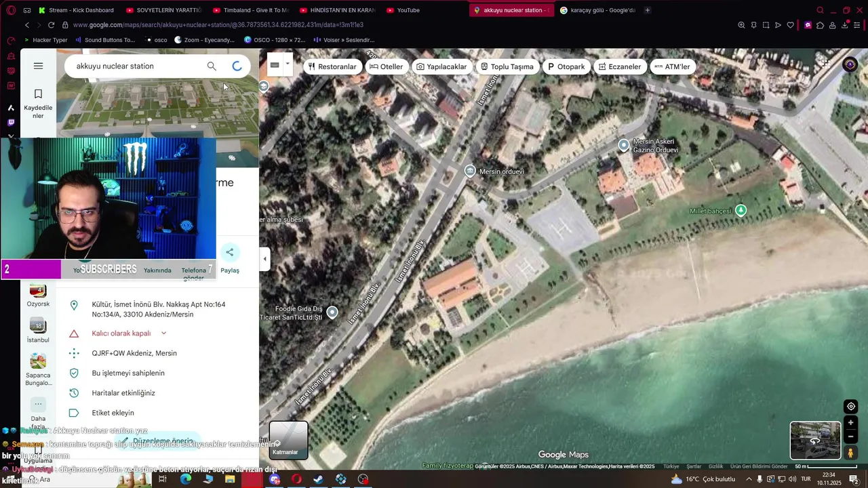Click the Mersin orduevi hotel marker
The image size is (868, 488).
470,171
